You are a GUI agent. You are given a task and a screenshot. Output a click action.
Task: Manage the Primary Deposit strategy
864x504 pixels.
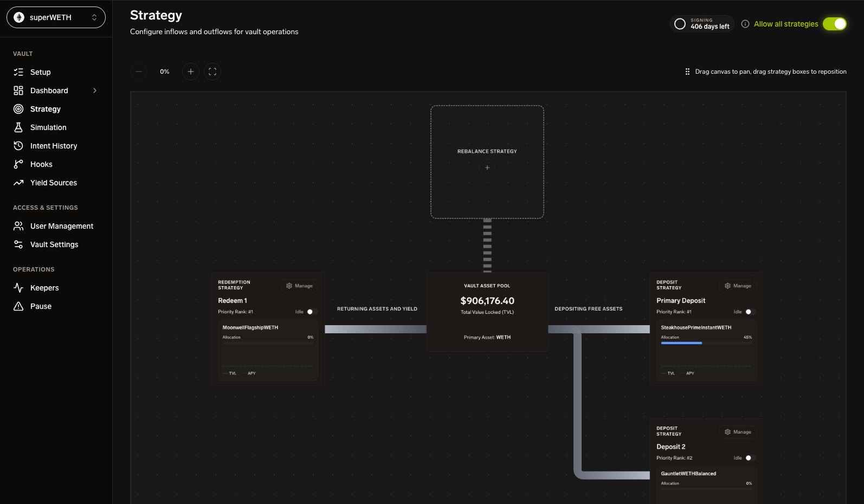738,286
